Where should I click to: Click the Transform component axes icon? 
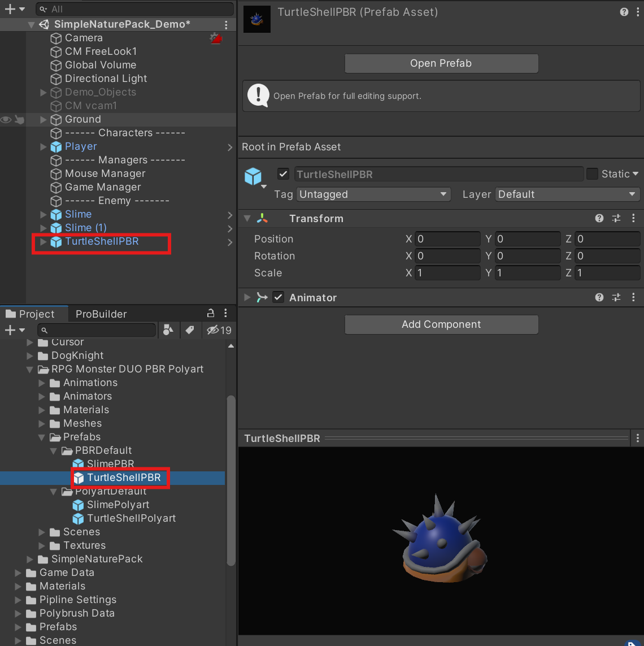262,218
